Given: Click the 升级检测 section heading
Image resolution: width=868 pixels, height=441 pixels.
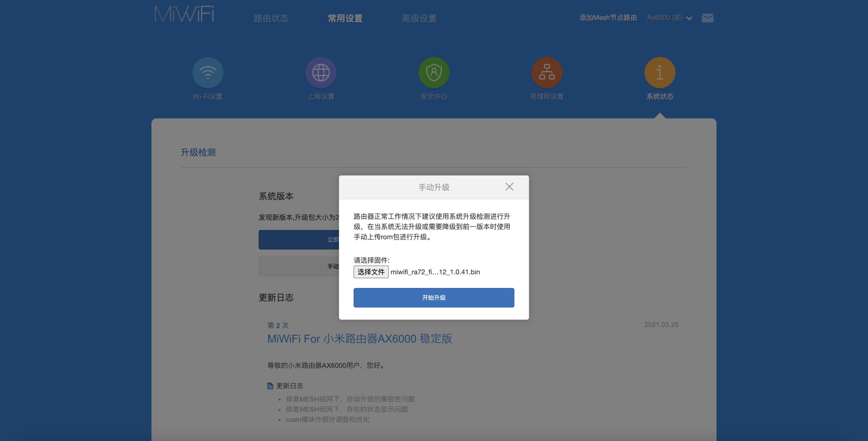Looking at the screenshot, I should (198, 152).
